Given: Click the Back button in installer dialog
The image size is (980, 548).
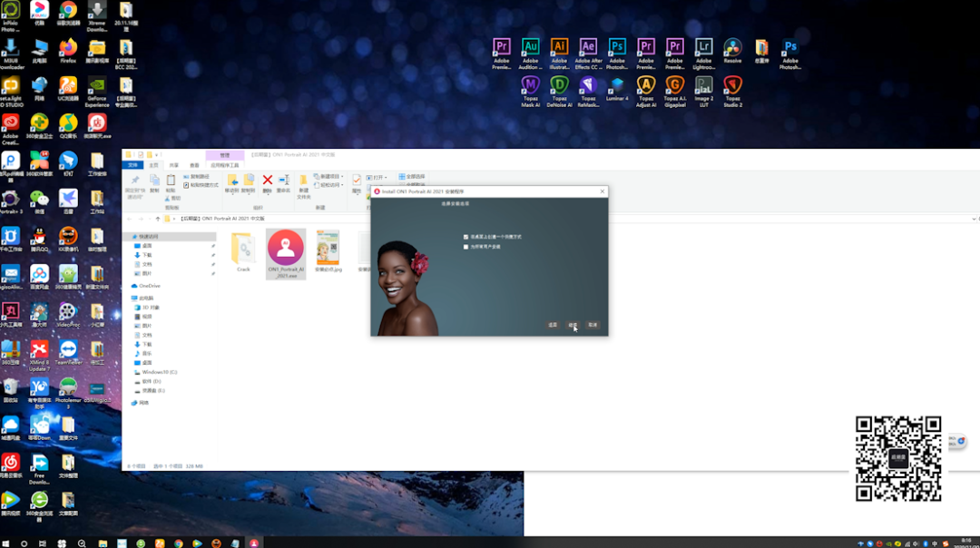Looking at the screenshot, I should 553,325.
